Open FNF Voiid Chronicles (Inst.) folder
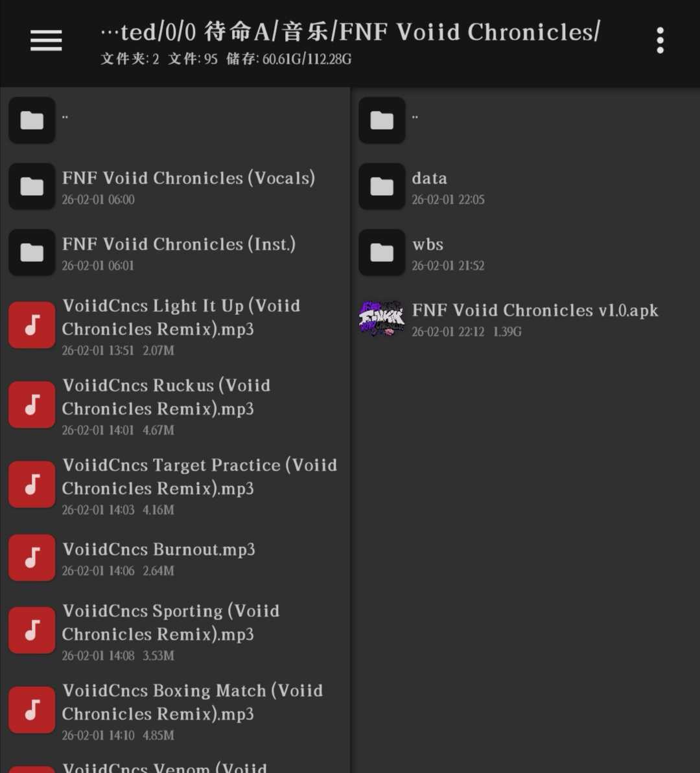 [x=175, y=253]
